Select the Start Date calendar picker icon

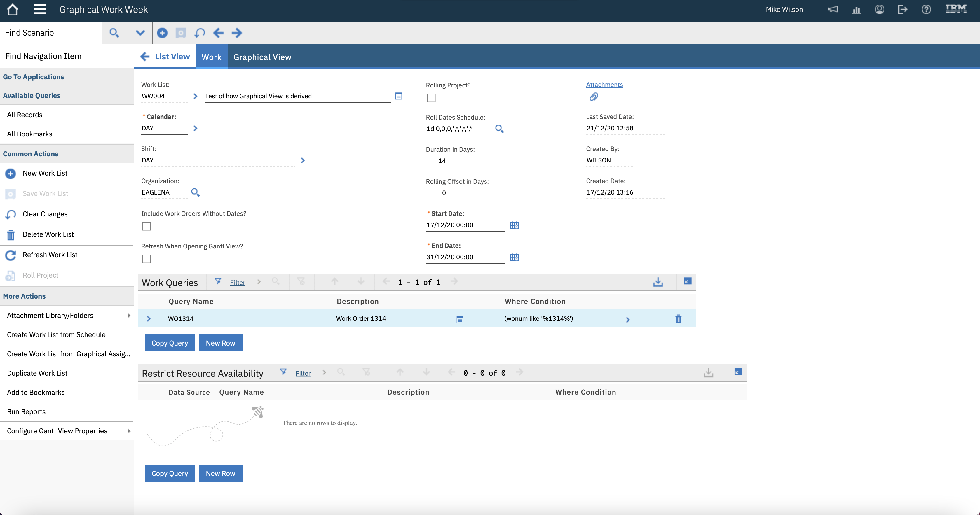pyautogui.click(x=514, y=225)
